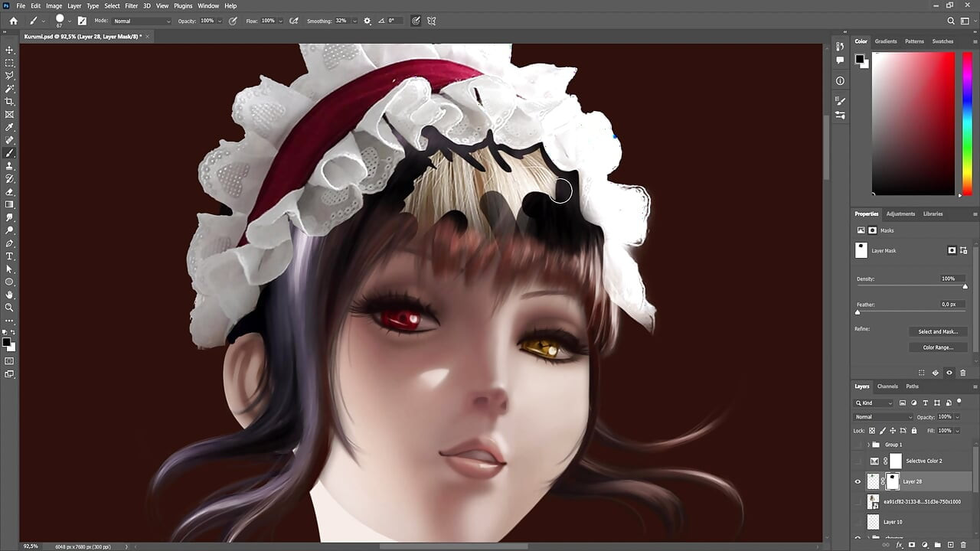Open layer Fill percentage dropdown
The image size is (980, 551).
(957, 431)
